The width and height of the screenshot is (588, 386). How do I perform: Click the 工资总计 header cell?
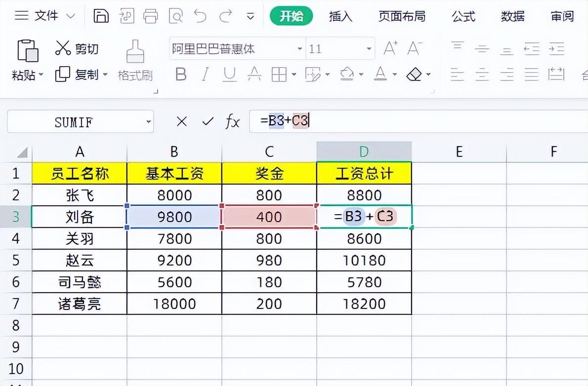click(364, 173)
